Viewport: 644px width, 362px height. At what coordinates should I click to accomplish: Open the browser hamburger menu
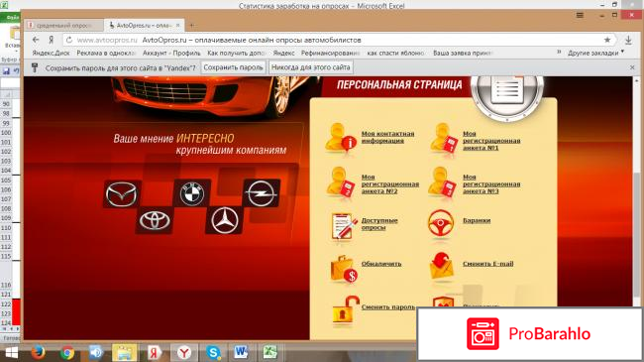pos(580,15)
